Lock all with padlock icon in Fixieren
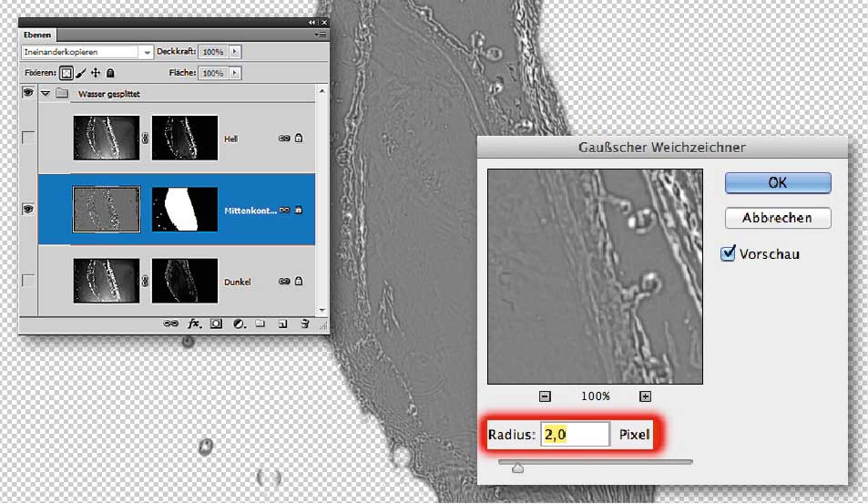 [x=110, y=73]
